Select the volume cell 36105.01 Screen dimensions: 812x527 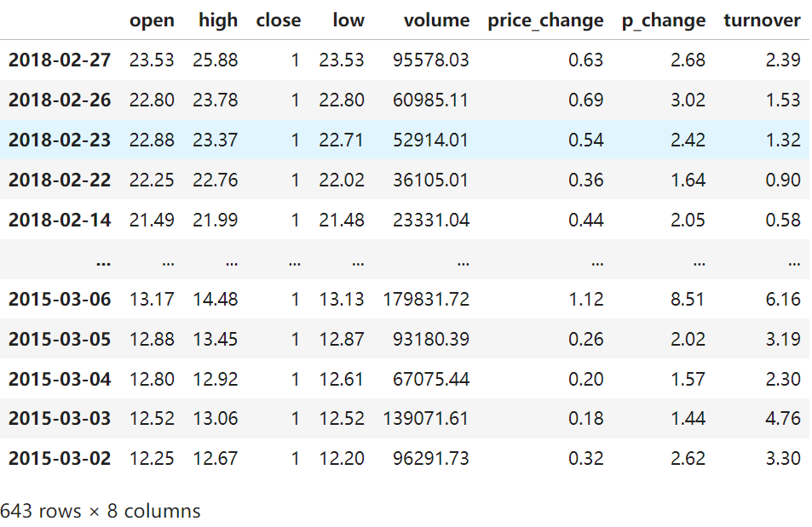tap(430, 180)
